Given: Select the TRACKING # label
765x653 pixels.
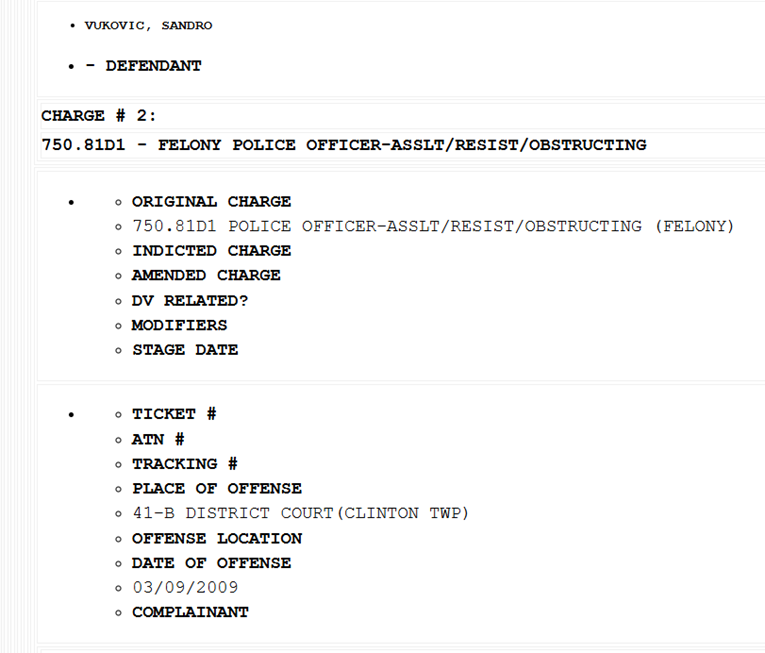Looking at the screenshot, I should [x=185, y=464].
